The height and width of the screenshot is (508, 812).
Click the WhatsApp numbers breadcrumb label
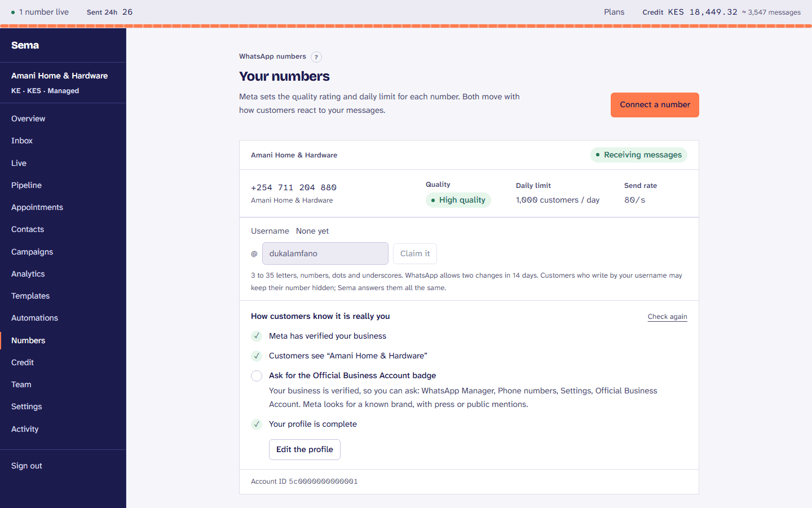(272, 56)
